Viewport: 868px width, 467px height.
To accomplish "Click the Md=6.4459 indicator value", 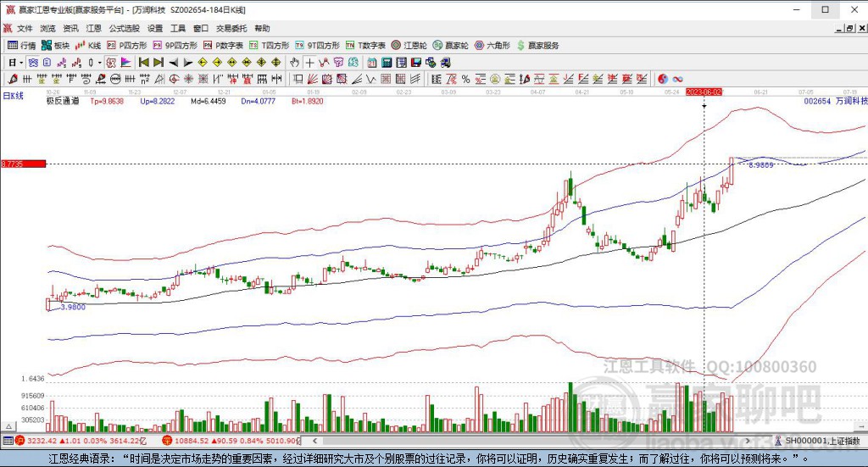I will [209, 101].
